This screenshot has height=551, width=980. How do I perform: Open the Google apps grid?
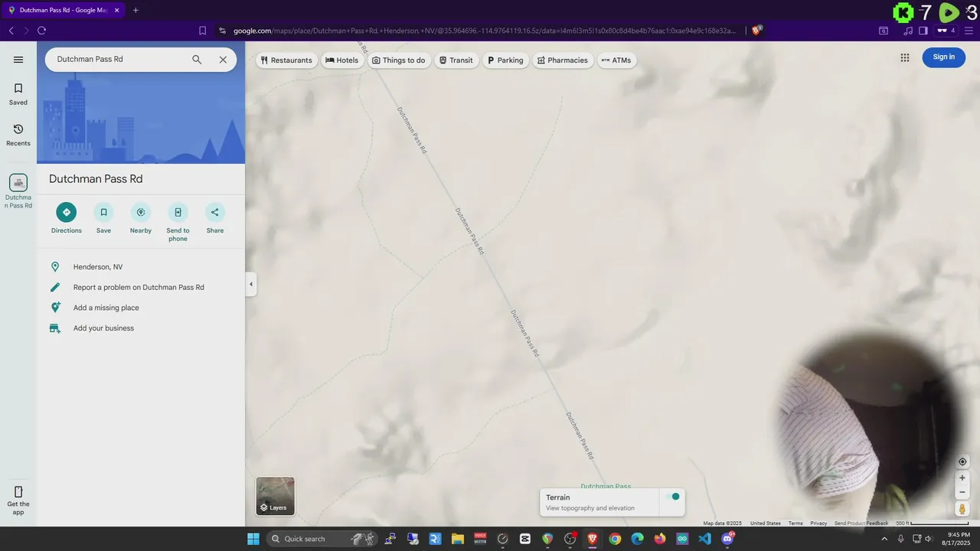click(905, 57)
